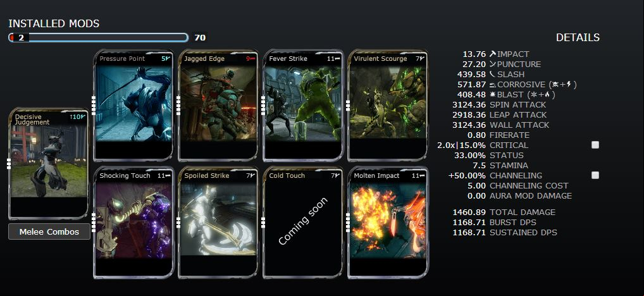644x296 pixels.
Task: Click the Blast damage type icon
Action: pyautogui.click(x=493, y=95)
